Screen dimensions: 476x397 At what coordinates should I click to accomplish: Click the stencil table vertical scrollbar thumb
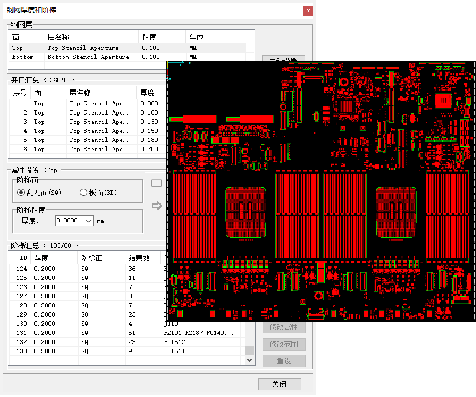coord(249,350)
